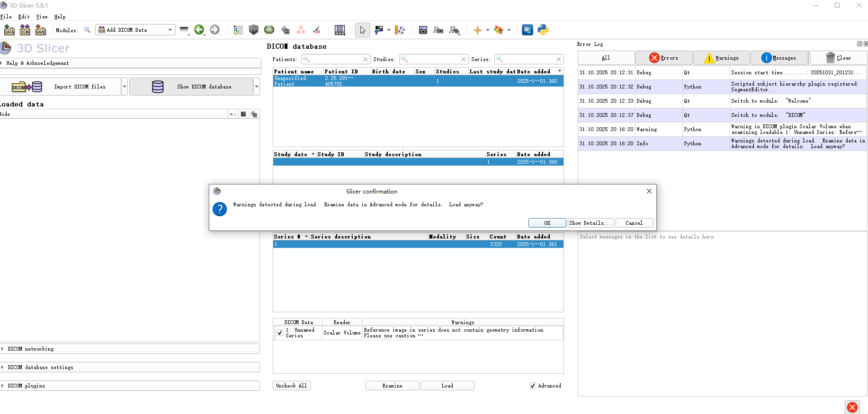
Task: Open the Edit menu
Action: point(24,17)
